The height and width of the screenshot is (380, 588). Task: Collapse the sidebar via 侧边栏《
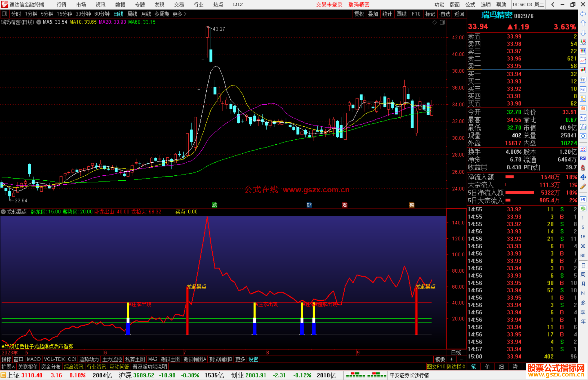click(x=456, y=367)
